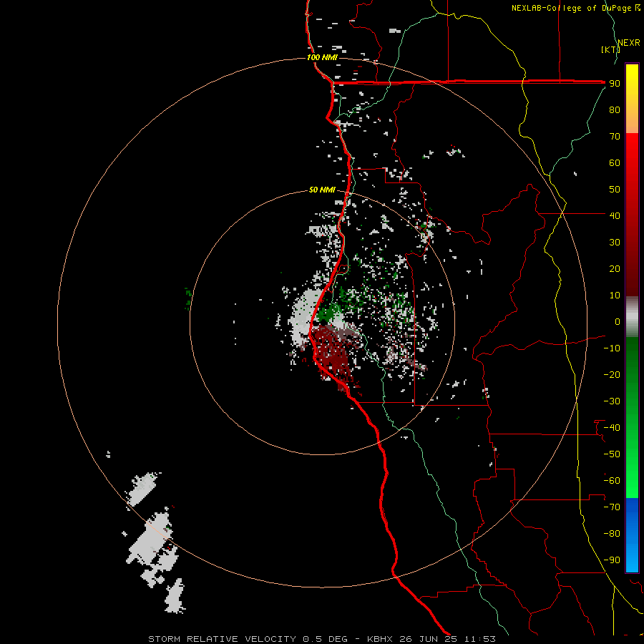Viewport: 644px width, 644px height.
Task: Click the 70 value on the velocity scale
Action: pyautogui.click(x=615, y=137)
